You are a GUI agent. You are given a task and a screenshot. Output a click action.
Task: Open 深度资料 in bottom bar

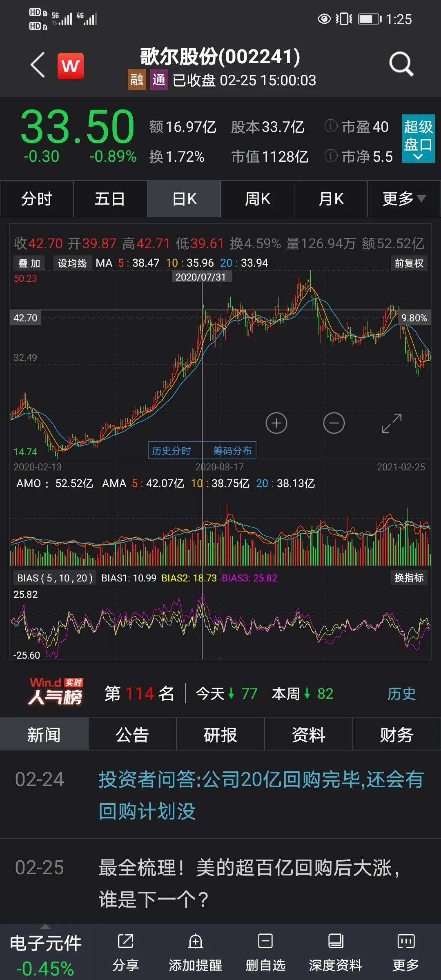click(336, 953)
